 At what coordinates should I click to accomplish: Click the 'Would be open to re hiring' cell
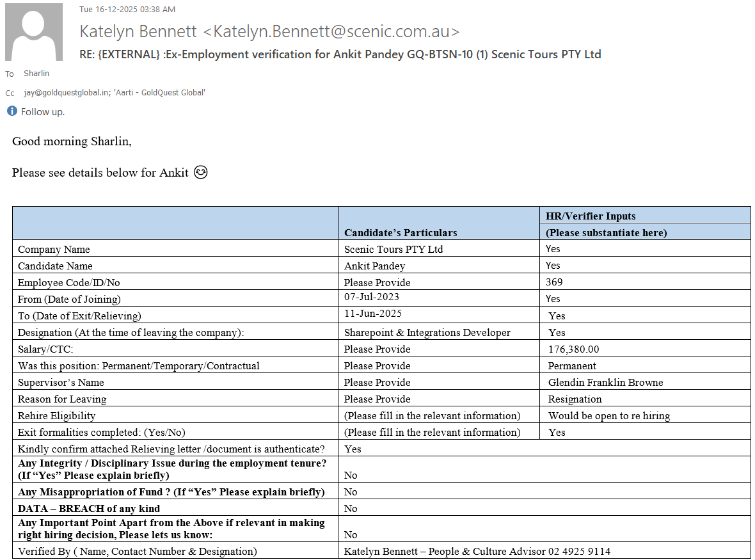tap(608, 416)
